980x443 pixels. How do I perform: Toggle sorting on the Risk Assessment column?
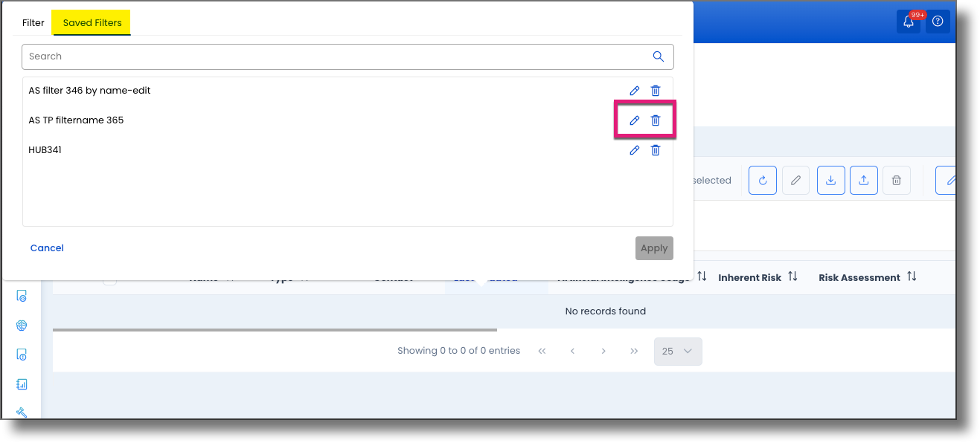pyautogui.click(x=911, y=276)
